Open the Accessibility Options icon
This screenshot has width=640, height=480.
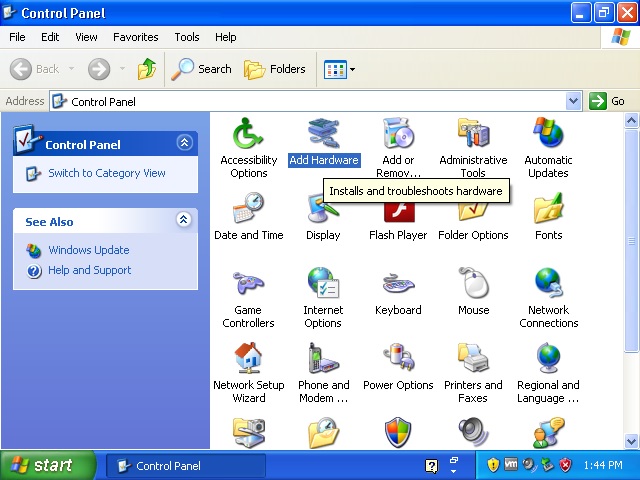(x=248, y=134)
